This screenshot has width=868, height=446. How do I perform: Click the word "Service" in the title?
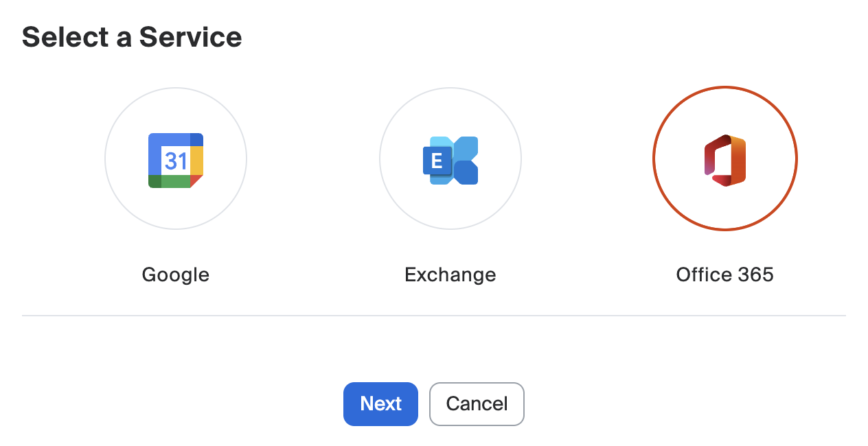tap(190, 37)
